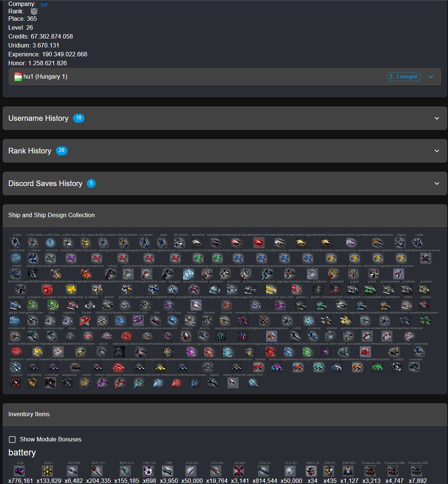Click the Discord Saves History badge 5
This screenshot has width=448, height=484.
91,183
